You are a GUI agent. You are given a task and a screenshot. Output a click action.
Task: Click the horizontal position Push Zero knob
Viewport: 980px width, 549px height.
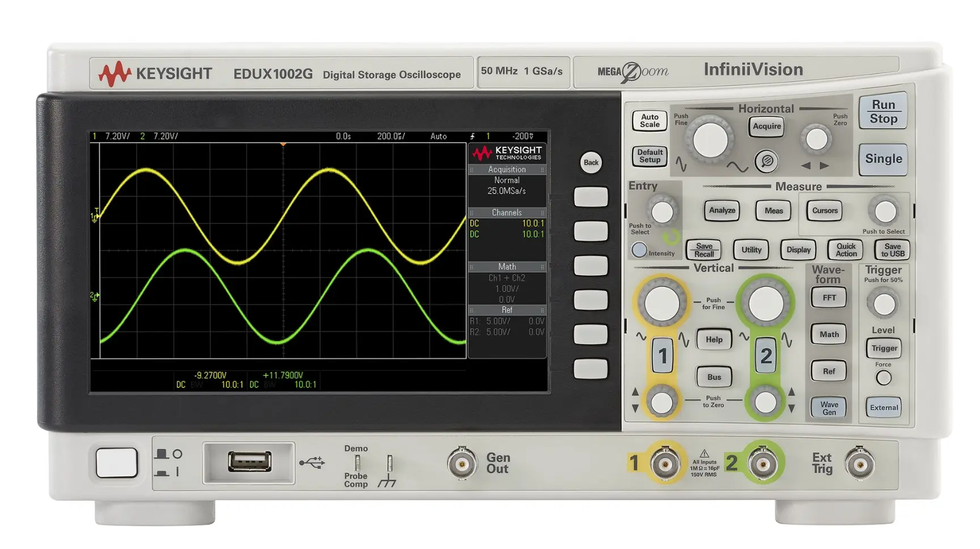[817, 139]
